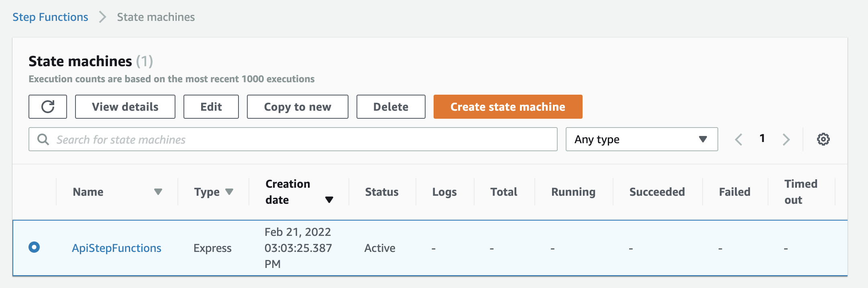Click the Feb 21, 2022 creation date cell
The width and height of the screenshot is (868, 288).
(298, 248)
